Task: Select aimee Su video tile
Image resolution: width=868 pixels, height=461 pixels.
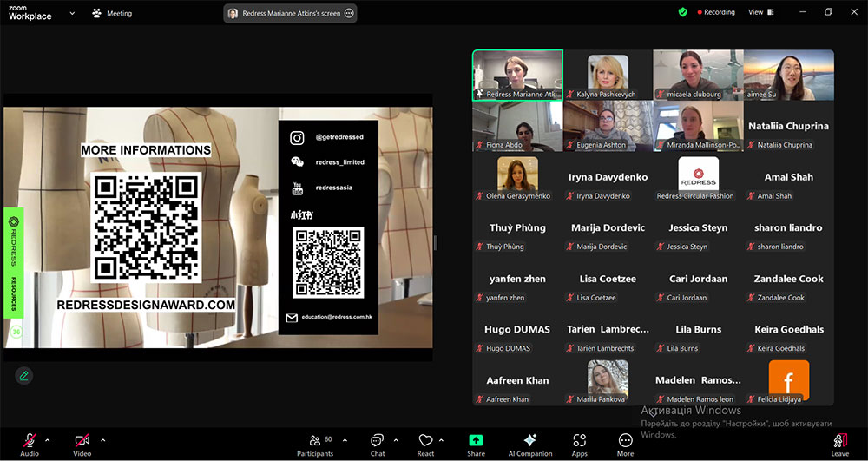Action: point(789,76)
